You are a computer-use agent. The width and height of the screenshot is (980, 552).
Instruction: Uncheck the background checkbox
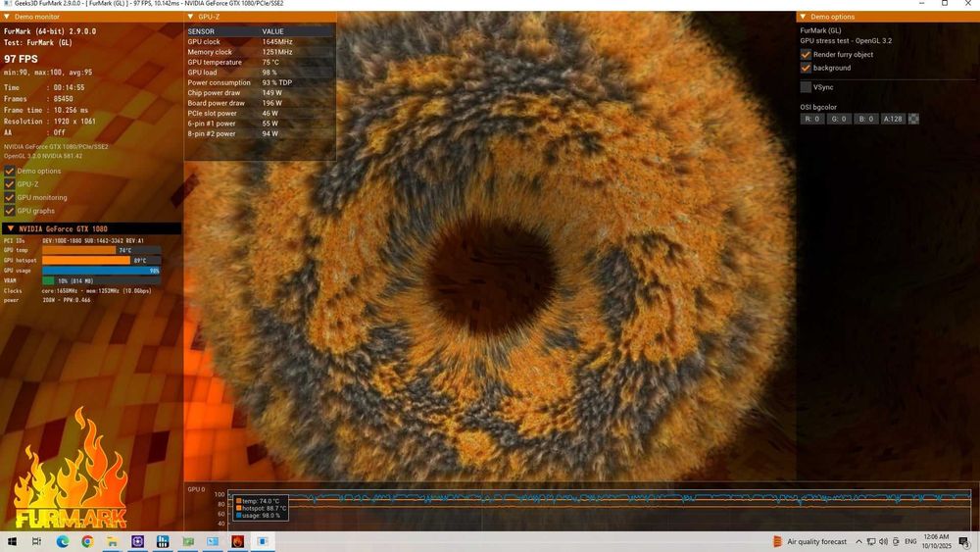click(x=806, y=68)
